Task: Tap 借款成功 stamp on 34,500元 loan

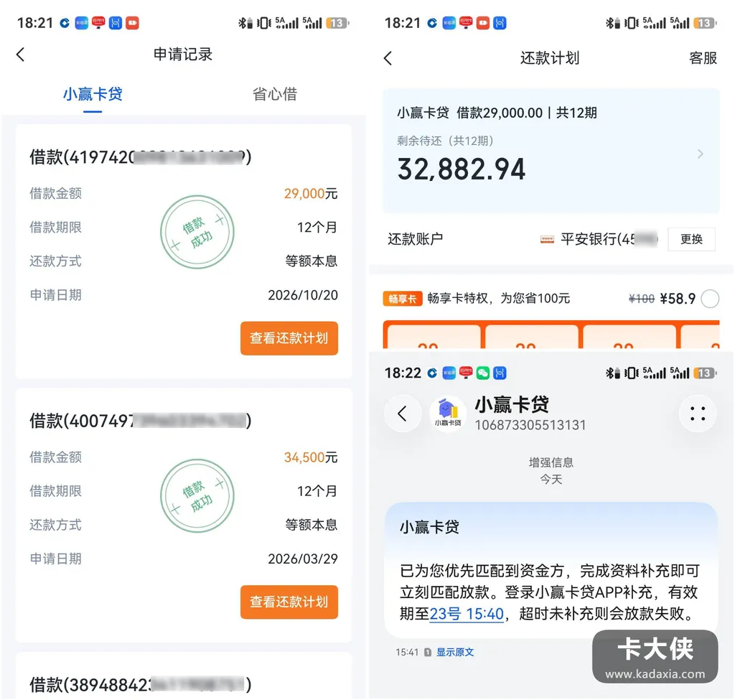Action: (197, 495)
